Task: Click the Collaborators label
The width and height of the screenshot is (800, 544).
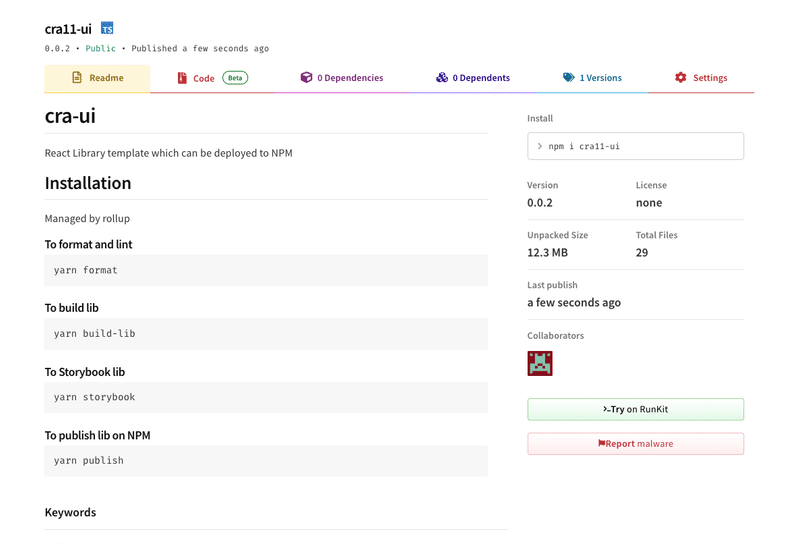Action: 556,335
